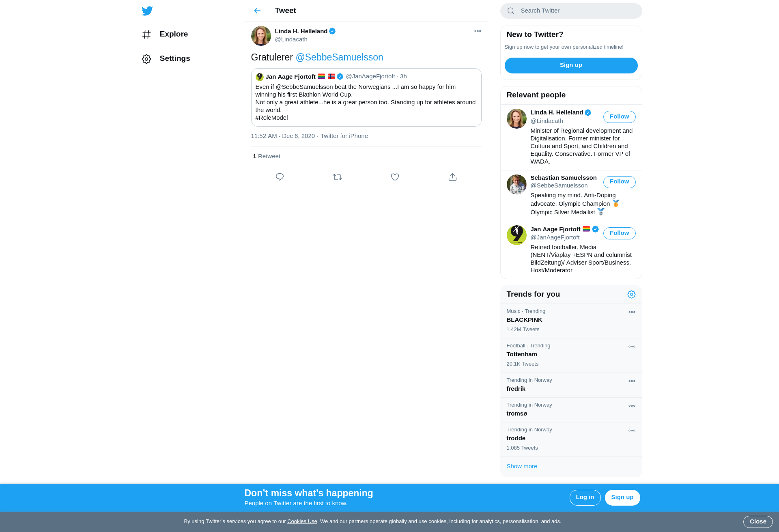
Task: Follow Sebastian Samuelsson
Action: pyautogui.click(x=619, y=182)
